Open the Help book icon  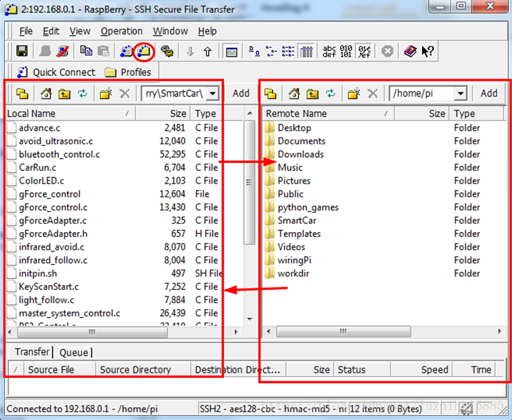(410, 51)
